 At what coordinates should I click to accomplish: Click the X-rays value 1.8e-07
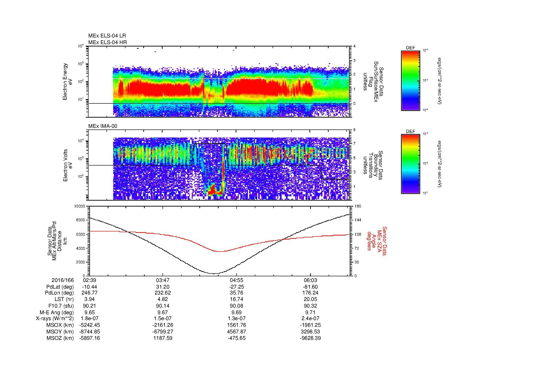pyautogui.click(x=89, y=318)
